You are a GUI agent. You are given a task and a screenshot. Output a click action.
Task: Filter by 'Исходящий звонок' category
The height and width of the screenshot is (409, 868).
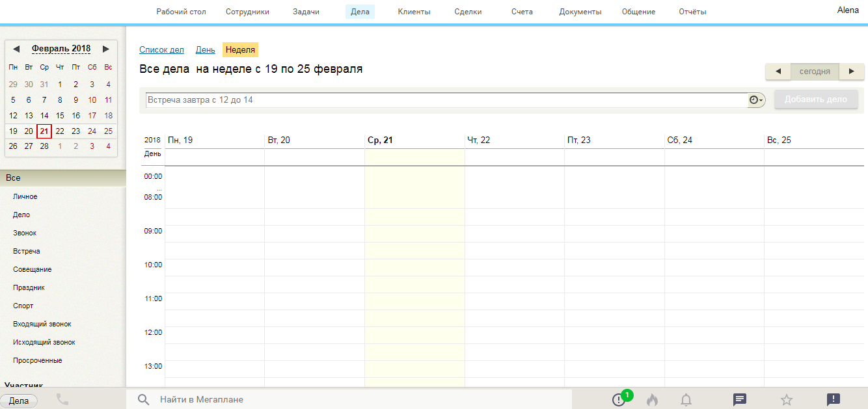(44, 342)
